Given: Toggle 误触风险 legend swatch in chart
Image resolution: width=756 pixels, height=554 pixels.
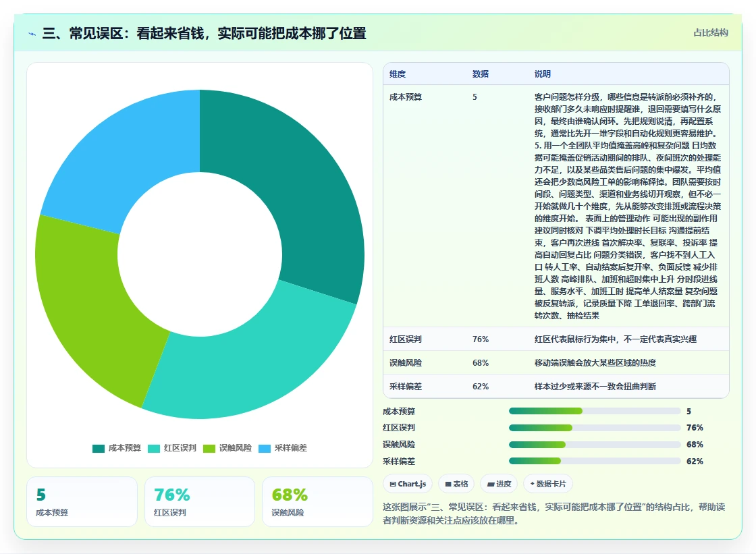Looking at the screenshot, I should (209, 449).
